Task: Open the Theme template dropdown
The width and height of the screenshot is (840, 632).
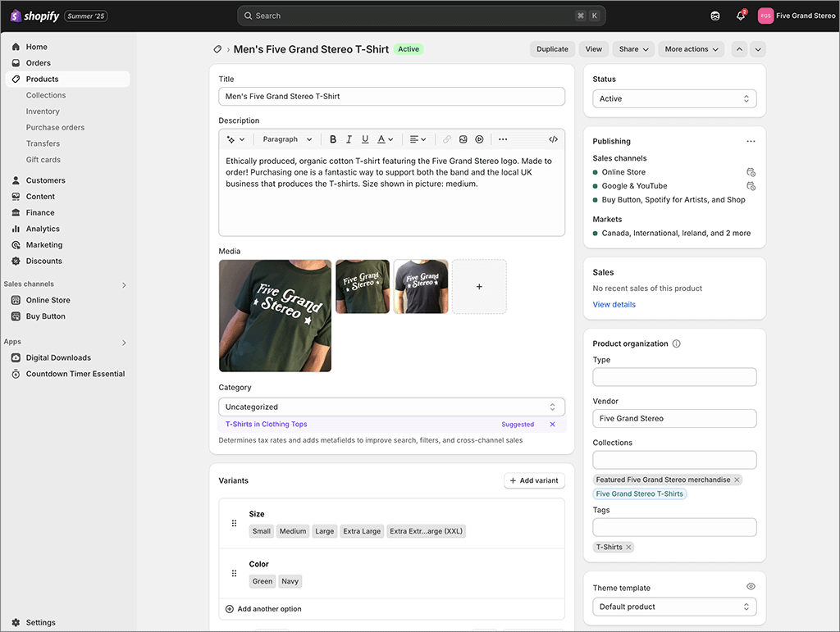Action: (674, 607)
